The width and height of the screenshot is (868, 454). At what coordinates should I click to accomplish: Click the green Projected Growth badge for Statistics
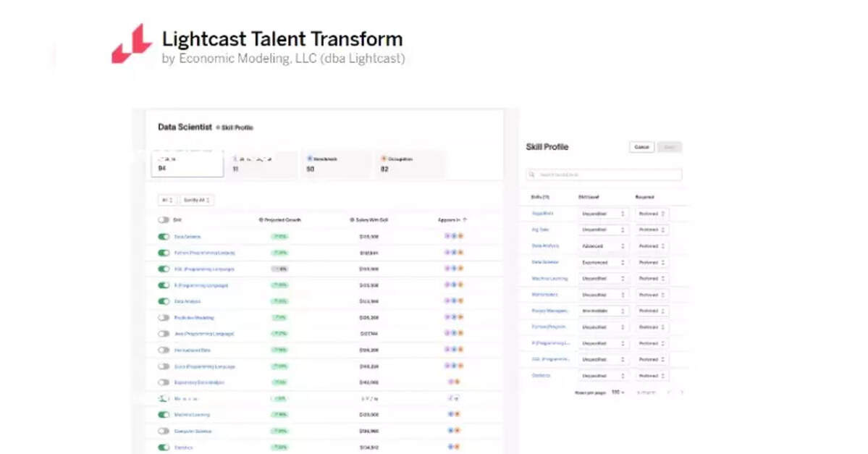(x=279, y=447)
